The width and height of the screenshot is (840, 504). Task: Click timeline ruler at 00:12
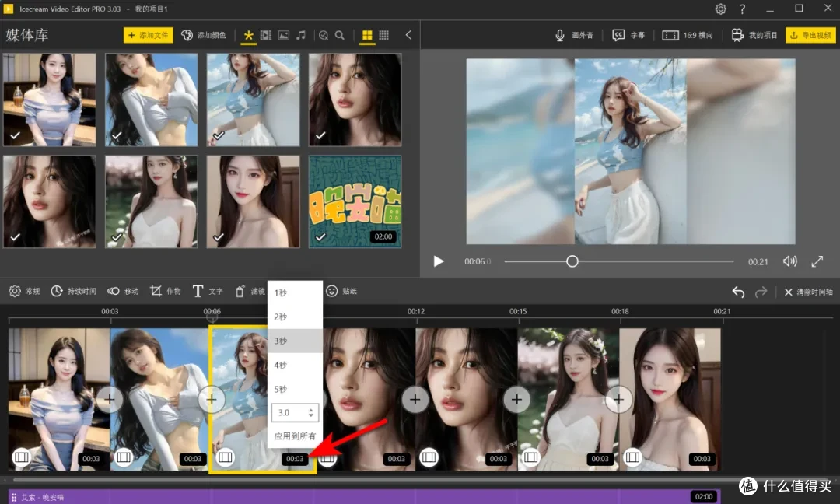tap(415, 311)
